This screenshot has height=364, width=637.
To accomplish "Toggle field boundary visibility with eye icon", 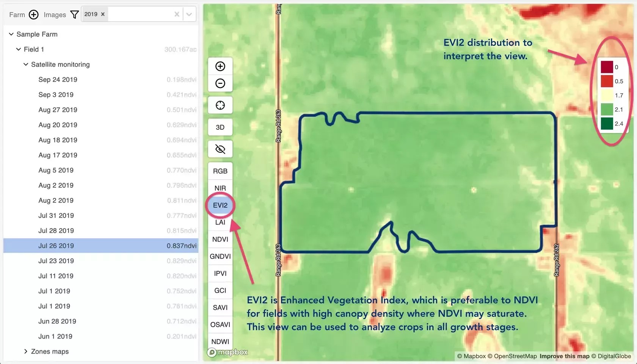I will (220, 149).
